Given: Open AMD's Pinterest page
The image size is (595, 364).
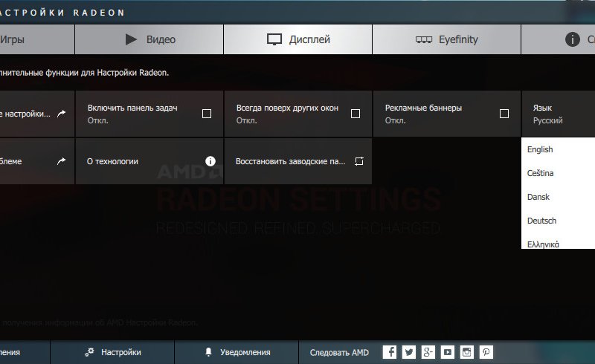Looking at the screenshot, I should (486, 352).
